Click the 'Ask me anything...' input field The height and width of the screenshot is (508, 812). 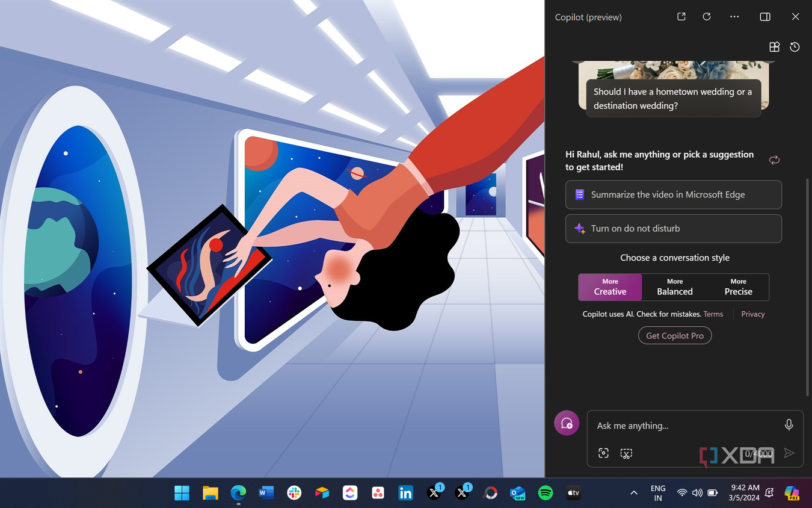pos(686,426)
